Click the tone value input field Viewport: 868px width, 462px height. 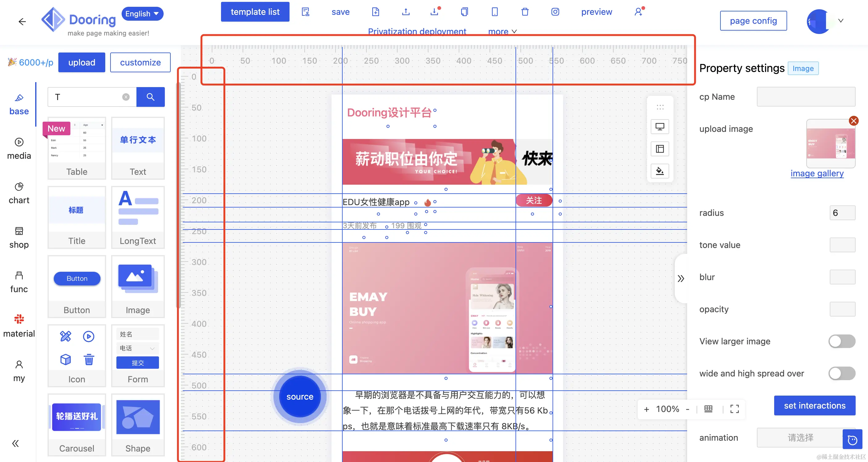pos(842,245)
